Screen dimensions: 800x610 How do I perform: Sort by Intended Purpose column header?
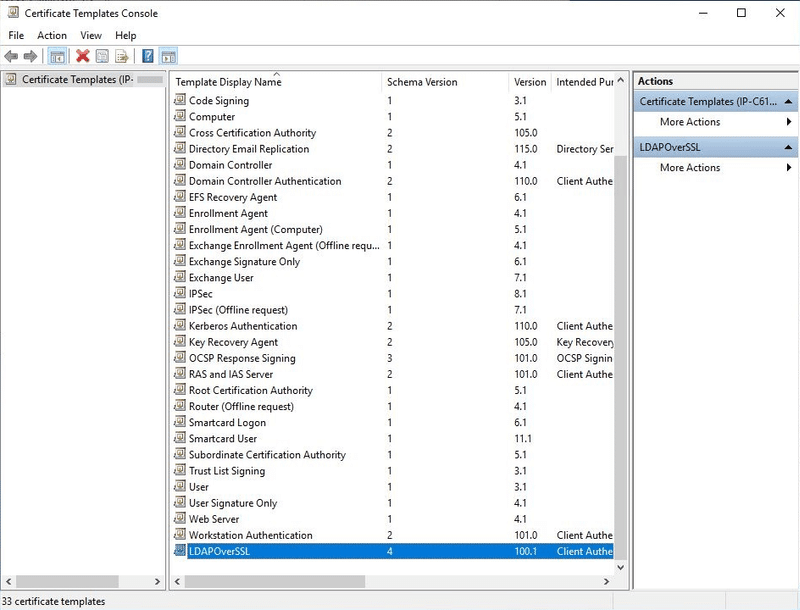tap(584, 82)
